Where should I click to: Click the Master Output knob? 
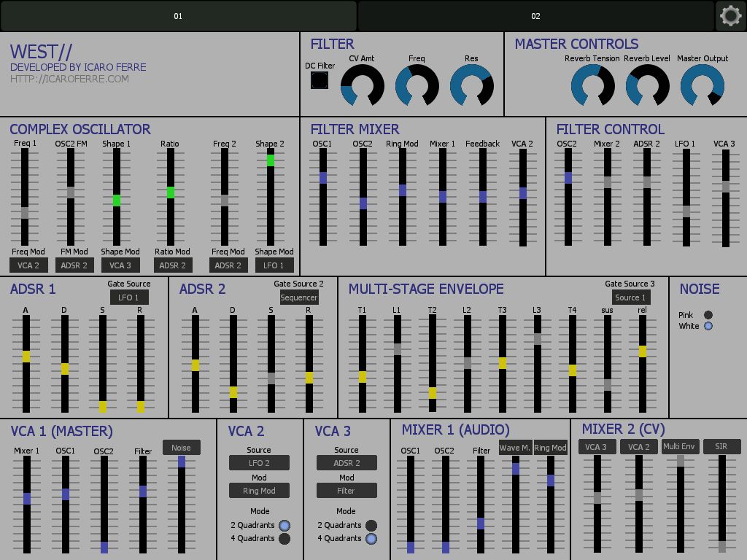point(703,85)
